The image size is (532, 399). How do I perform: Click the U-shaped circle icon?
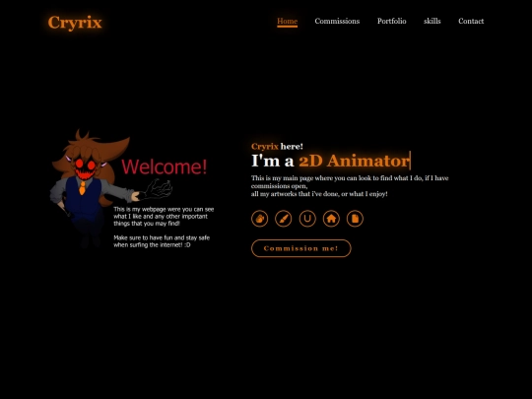click(307, 219)
